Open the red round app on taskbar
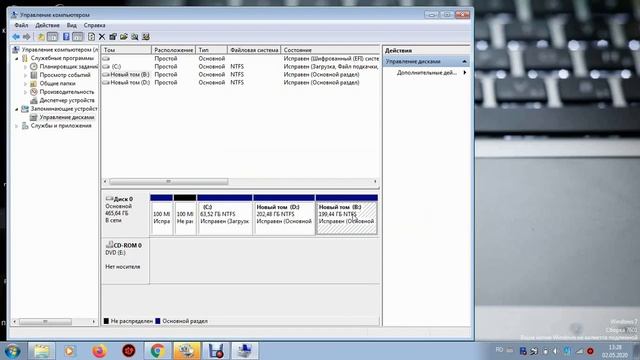The height and width of the screenshot is (360, 640). click(x=129, y=351)
